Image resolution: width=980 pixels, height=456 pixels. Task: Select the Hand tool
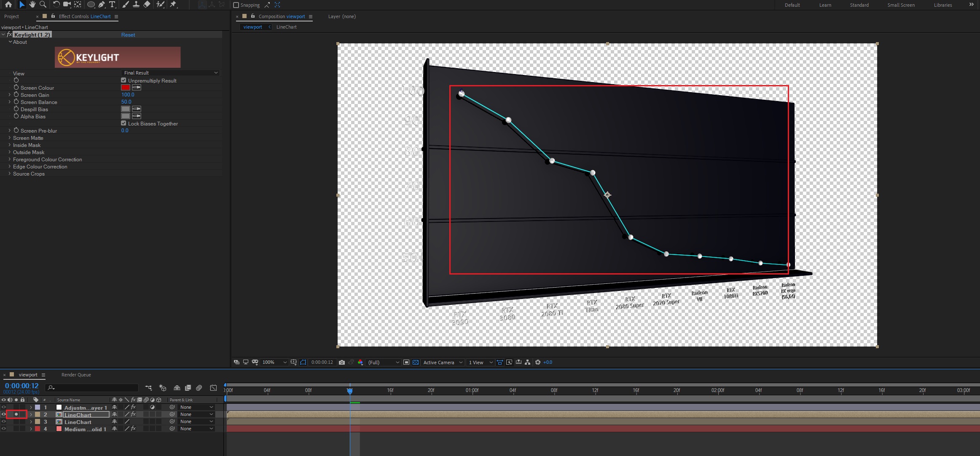32,4
